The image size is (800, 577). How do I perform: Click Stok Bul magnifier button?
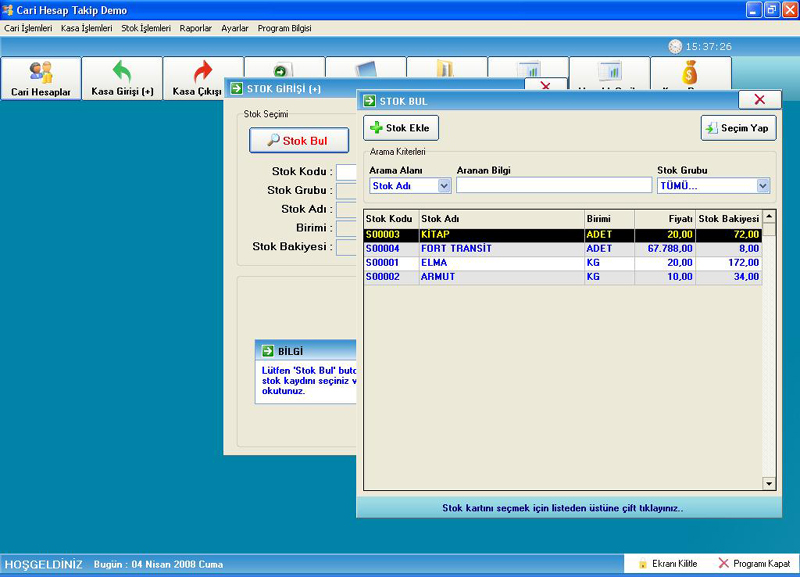(x=298, y=141)
